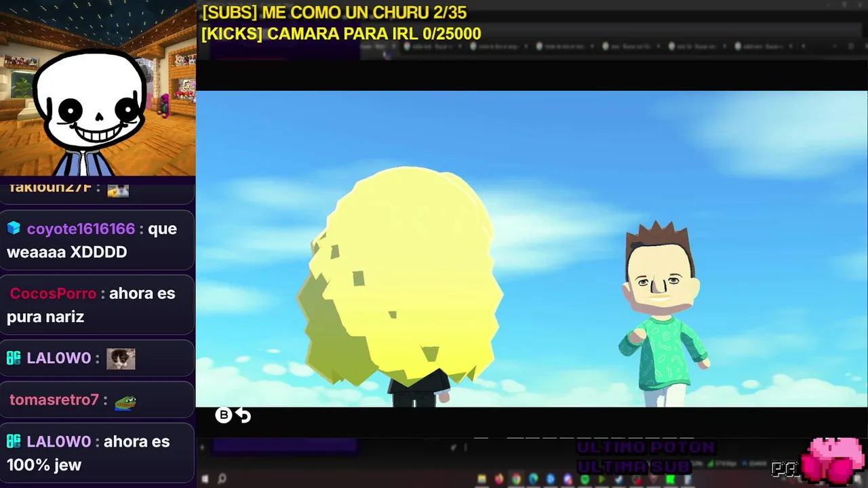The height and width of the screenshot is (488, 868).
Task: Click the B button prompt in the game
Action: 223,415
